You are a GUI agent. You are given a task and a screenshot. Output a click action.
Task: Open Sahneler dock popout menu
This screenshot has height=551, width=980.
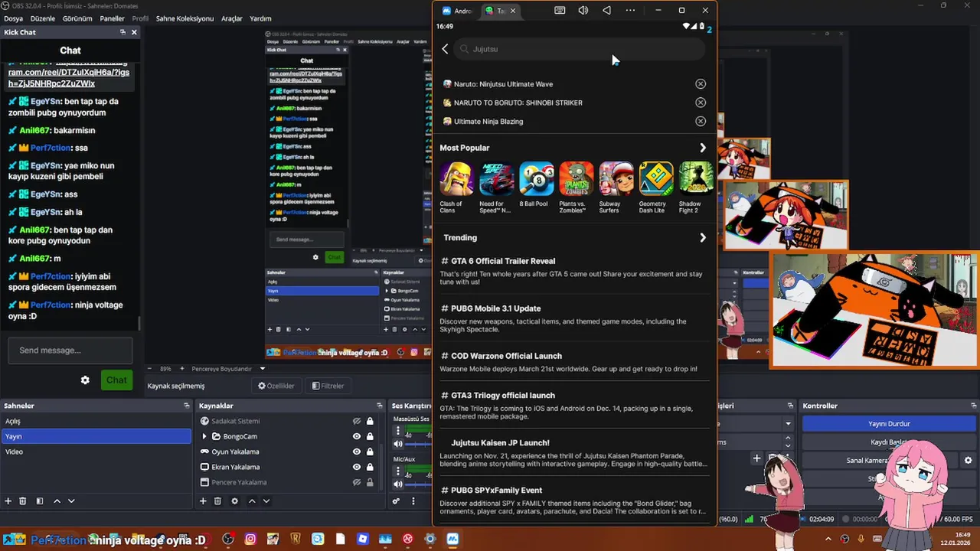coord(186,406)
